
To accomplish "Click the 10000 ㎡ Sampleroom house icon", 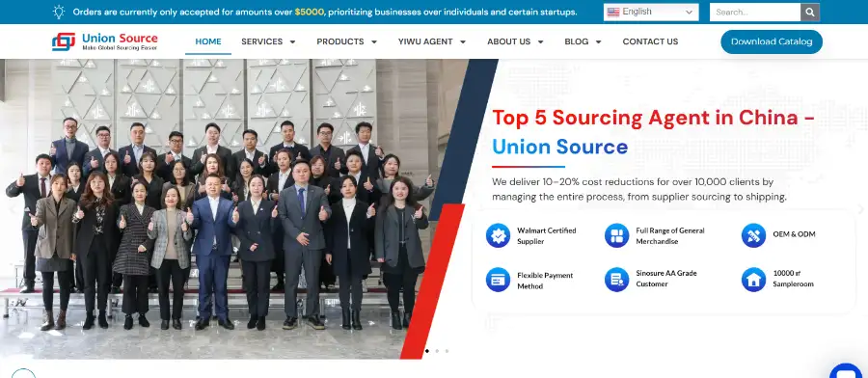I will [753, 280].
